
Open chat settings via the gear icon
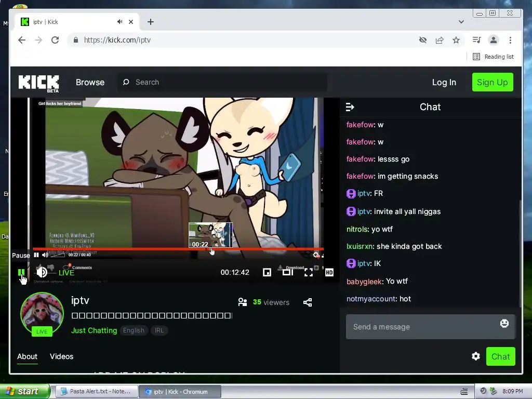(x=476, y=356)
